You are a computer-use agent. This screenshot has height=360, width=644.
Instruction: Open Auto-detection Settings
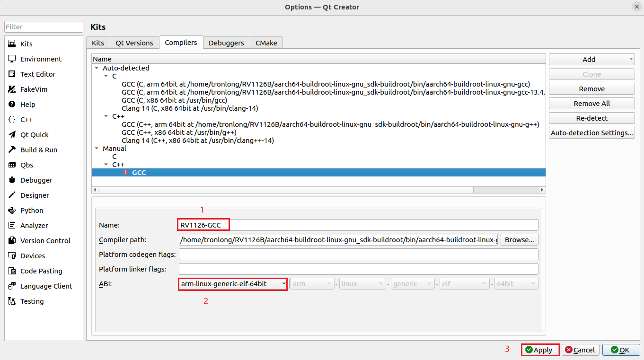592,133
